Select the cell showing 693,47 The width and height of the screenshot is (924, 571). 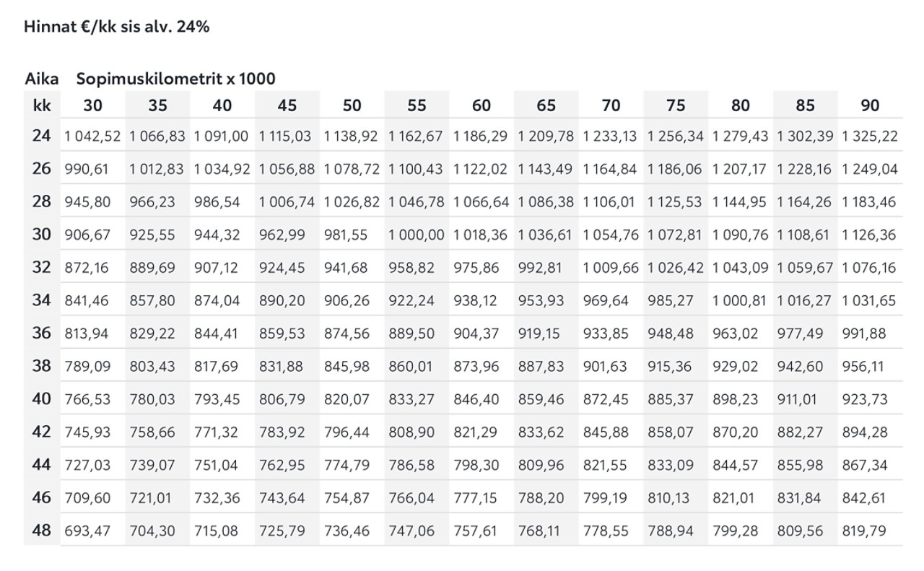pos(87,531)
